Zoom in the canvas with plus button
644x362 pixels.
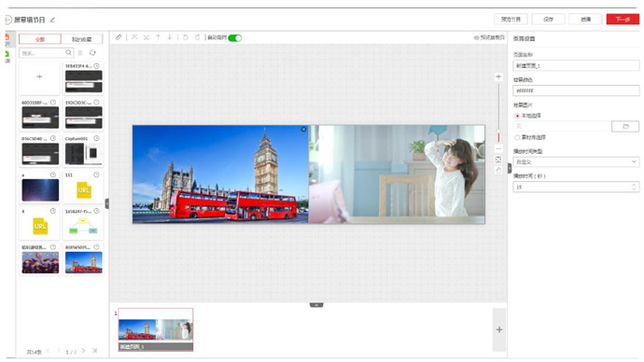point(498,77)
